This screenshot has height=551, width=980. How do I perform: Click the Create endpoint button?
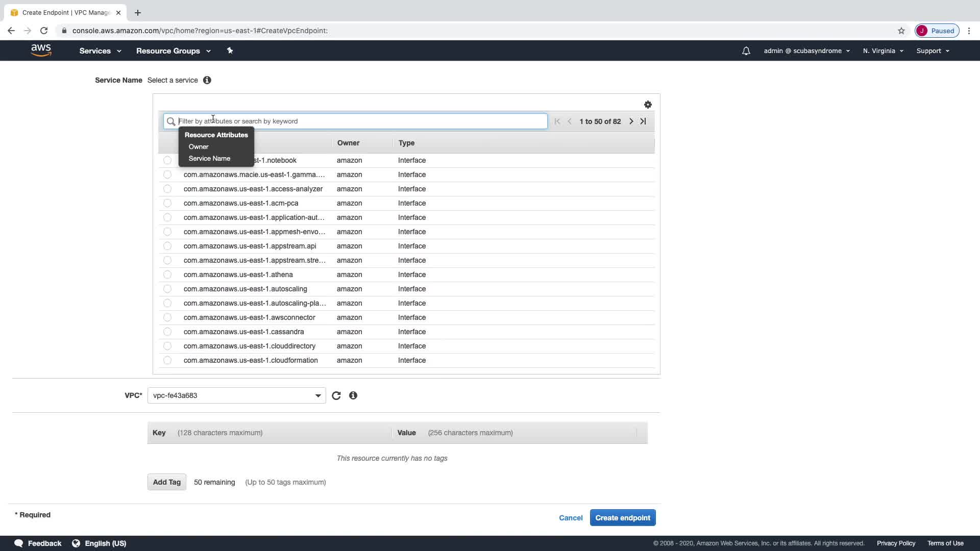[622, 518]
